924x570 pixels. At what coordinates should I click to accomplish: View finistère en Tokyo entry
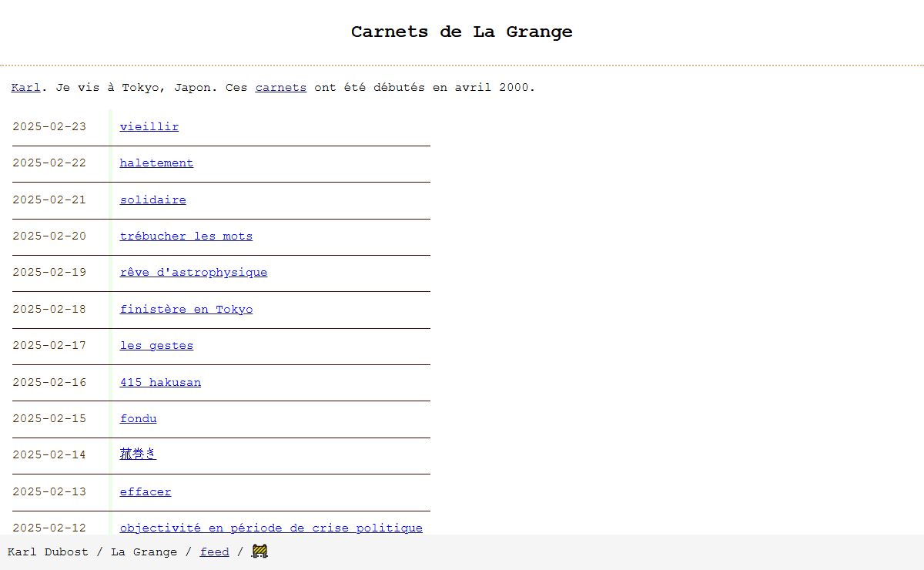(x=186, y=310)
